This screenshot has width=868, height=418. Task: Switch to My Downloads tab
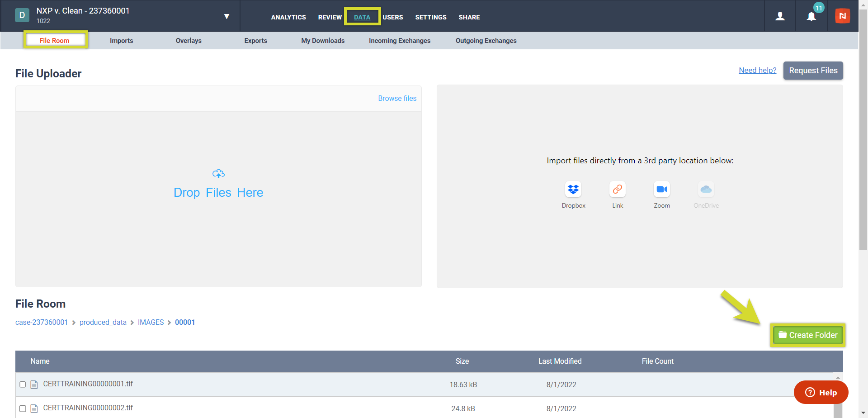click(x=323, y=41)
